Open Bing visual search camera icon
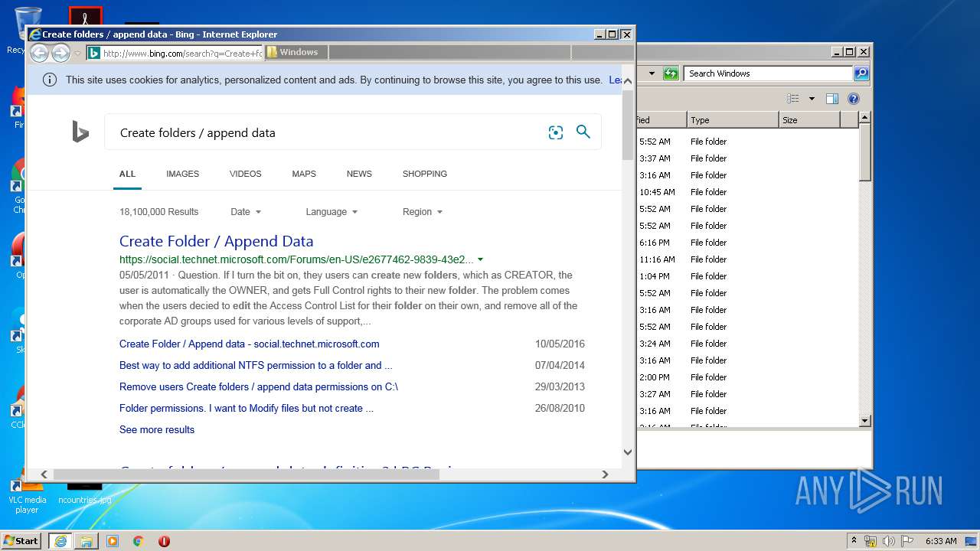This screenshot has width=980, height=551. [x=556, y=132]
